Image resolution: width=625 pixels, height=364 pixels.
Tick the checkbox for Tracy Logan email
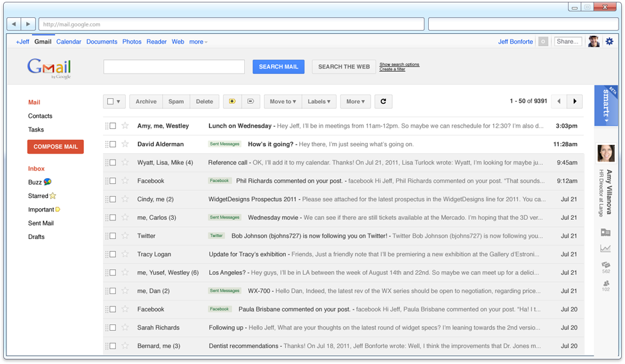(113, 254)
